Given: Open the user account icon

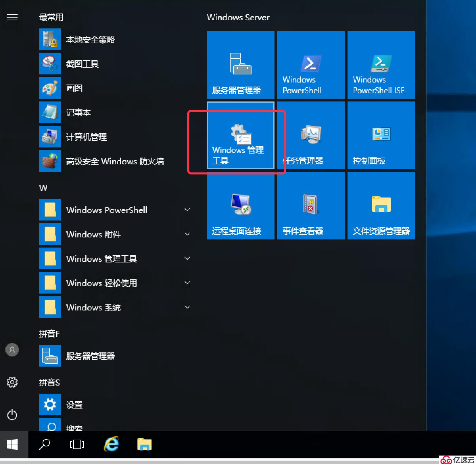Looking at the screenshot, I should click(x=12, y=350).
